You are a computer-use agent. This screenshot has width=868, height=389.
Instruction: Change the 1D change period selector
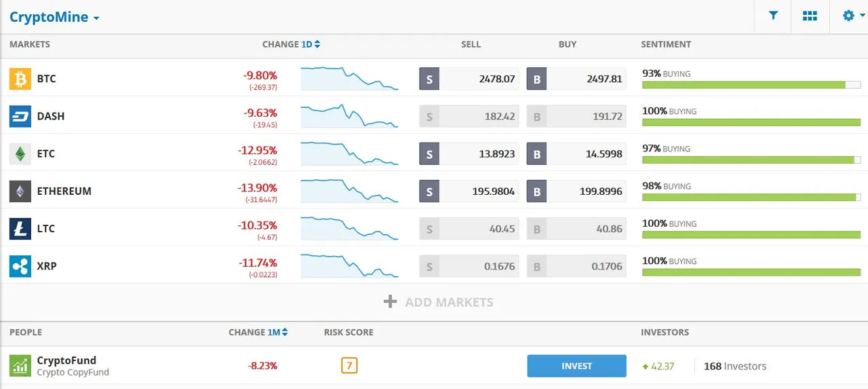pyautogui.click(x=311, y=44)
